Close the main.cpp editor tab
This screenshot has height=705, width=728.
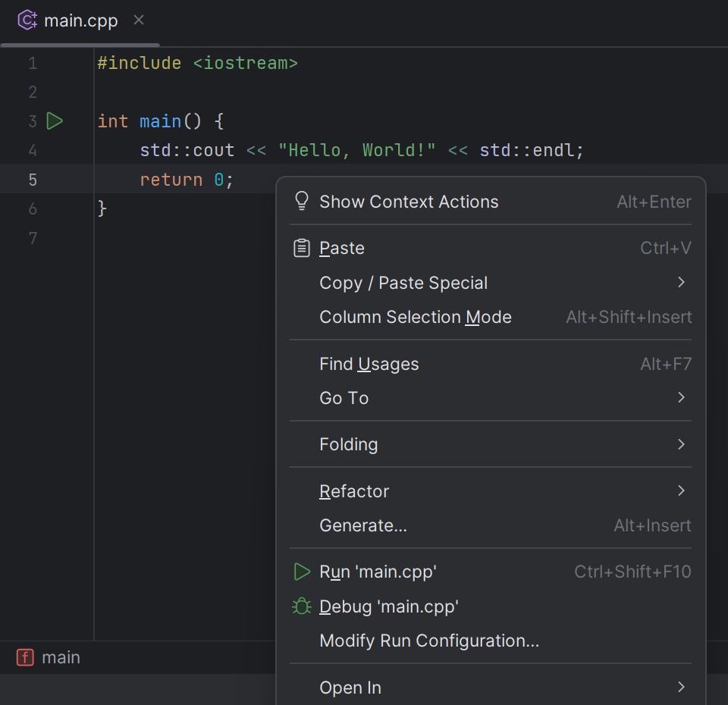point(138,20)
